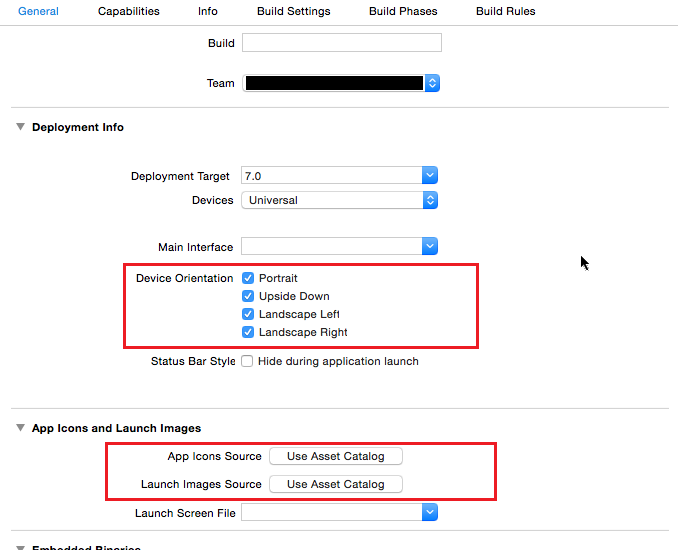Switch to the Capabilities tab

coord(128,11)
